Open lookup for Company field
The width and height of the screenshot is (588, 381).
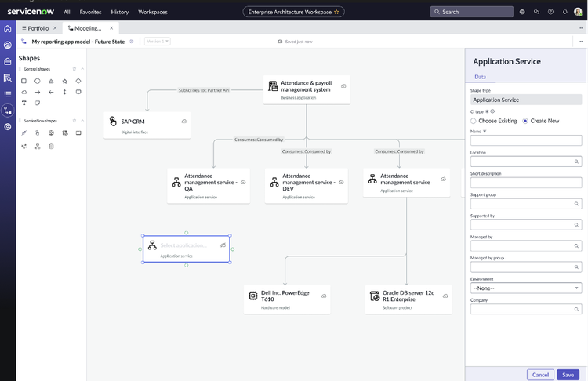pos(576,309)
